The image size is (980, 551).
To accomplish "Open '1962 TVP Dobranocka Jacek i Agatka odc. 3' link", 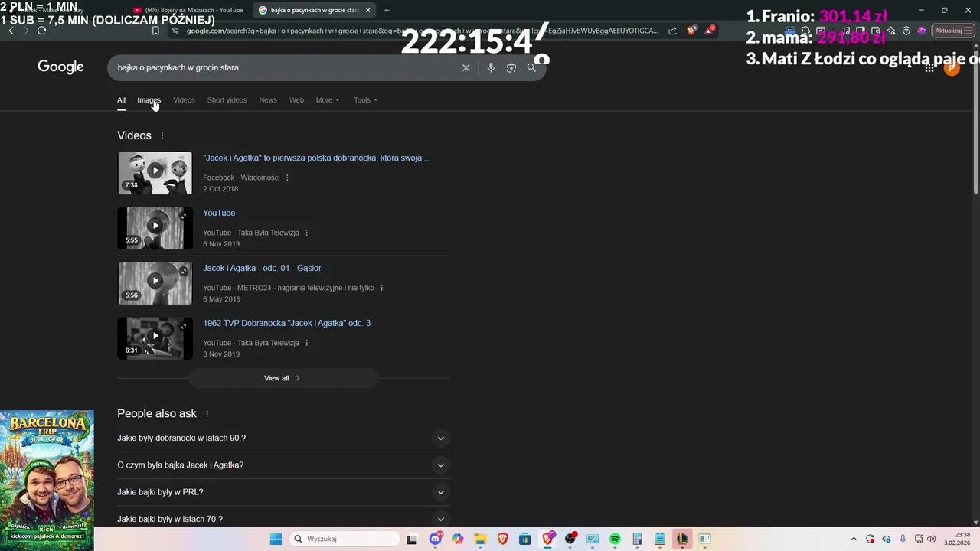I will pyautogui.click(x=286, y=323).
